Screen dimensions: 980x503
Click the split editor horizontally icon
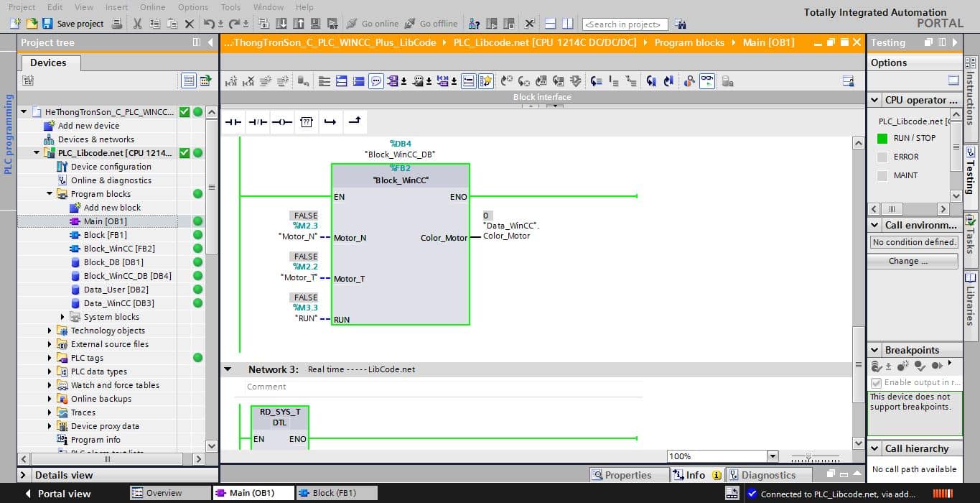(551, 24)
